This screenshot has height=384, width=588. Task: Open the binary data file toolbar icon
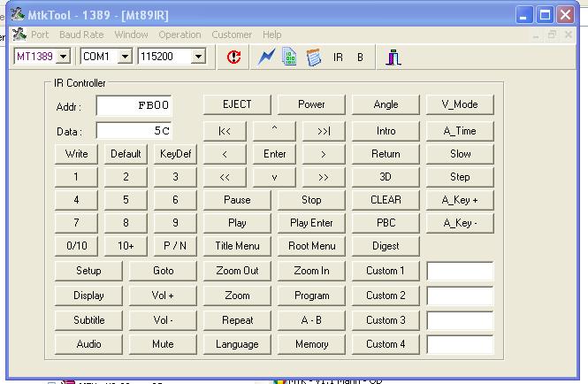[289, 57]
